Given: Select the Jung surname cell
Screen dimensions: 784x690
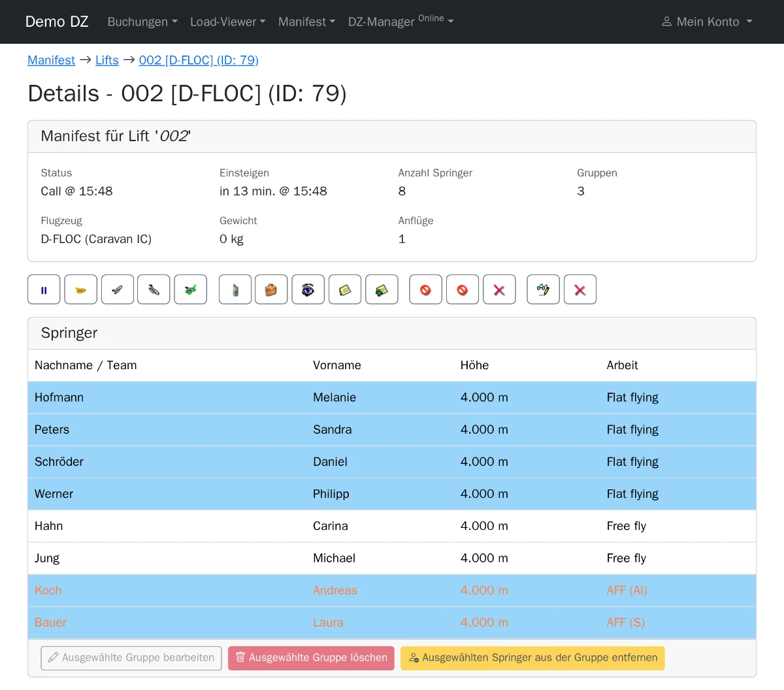Looking at the screenshot, I should [167, 558].
